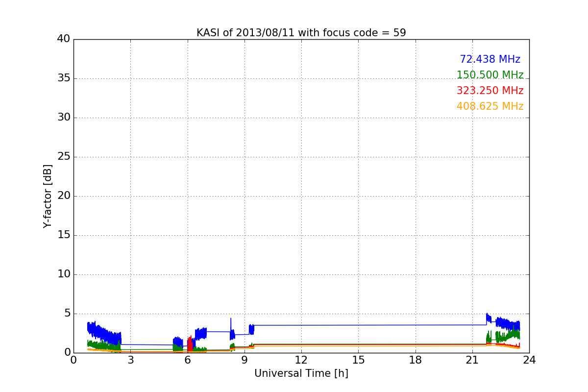Click the 'Universal Time [h]' axis label

point(301,373)
